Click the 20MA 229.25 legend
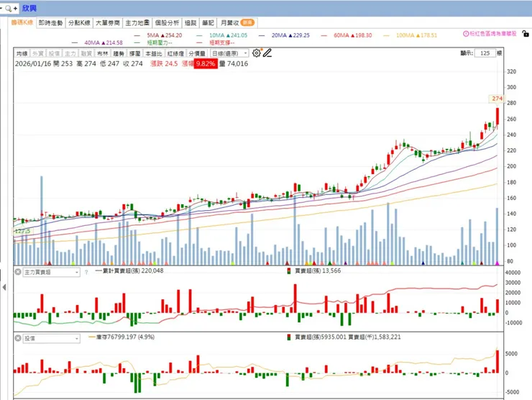The image size is (532, 400). coord(290,35)
